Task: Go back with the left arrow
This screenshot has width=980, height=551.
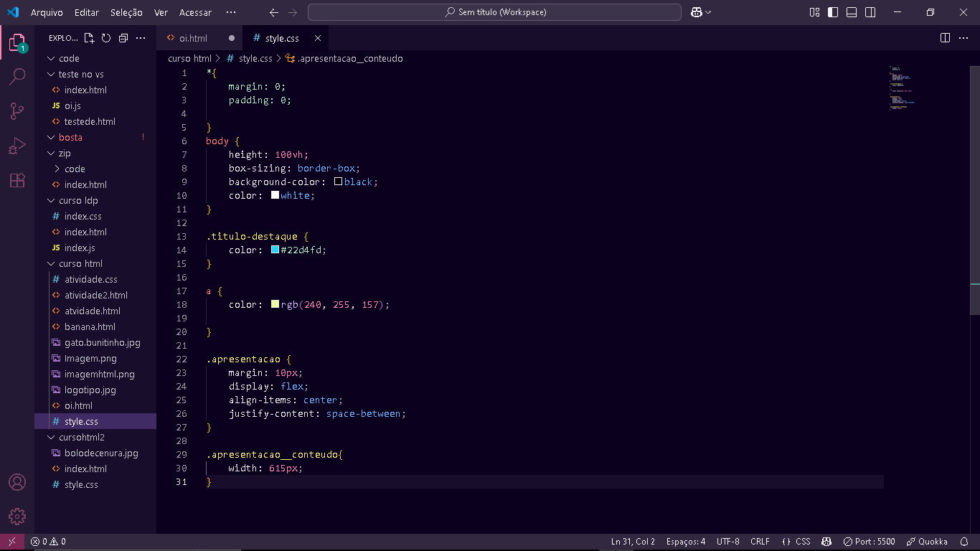Action: (273, 12)
